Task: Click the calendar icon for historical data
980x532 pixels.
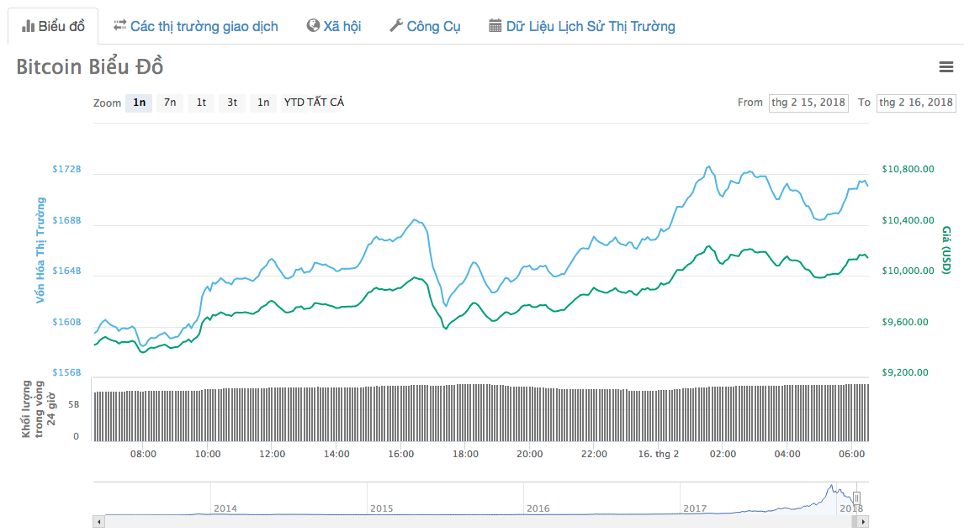Action: coord(495,25)
